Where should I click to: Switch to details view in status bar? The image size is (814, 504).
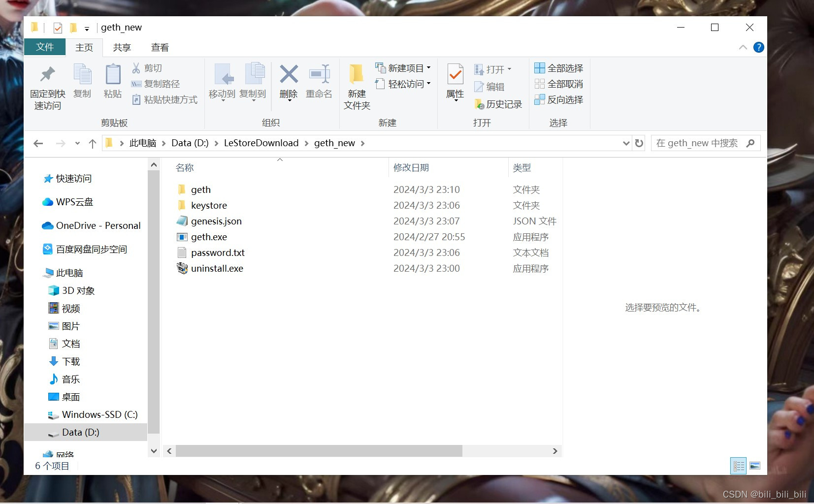(x=738, y=466)
